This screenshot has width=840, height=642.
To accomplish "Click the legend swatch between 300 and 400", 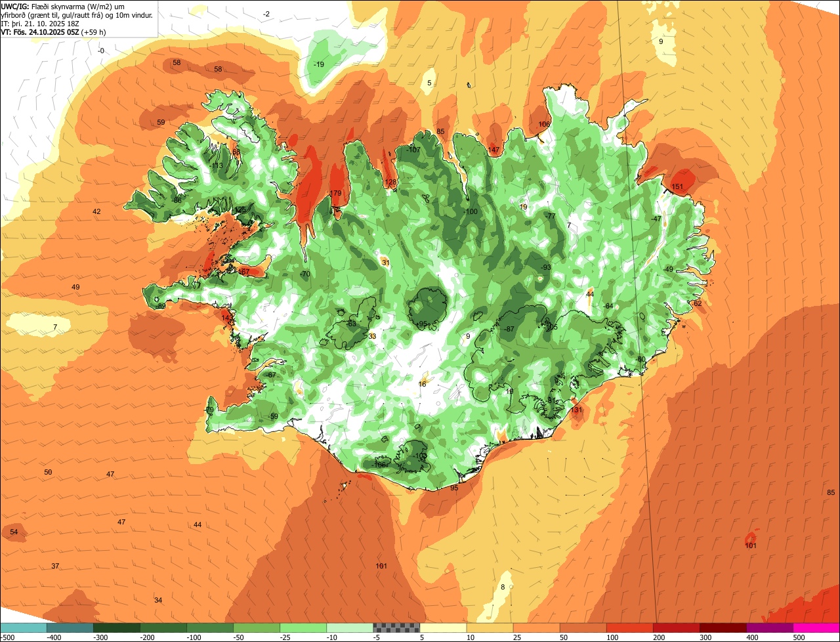I will point(723,628).
